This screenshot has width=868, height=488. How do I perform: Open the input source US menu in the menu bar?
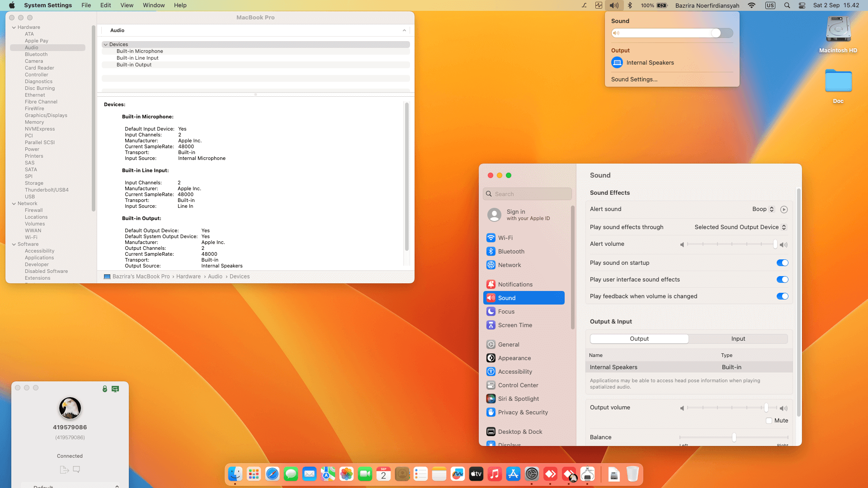pyautogui.click(x=770, y=5)
